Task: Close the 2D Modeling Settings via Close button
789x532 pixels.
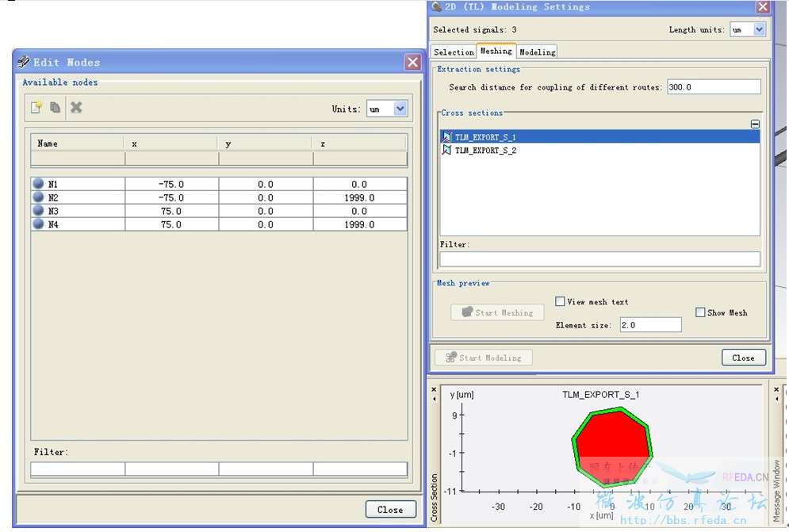Action: pyautogui.click(x=743, y=358)
